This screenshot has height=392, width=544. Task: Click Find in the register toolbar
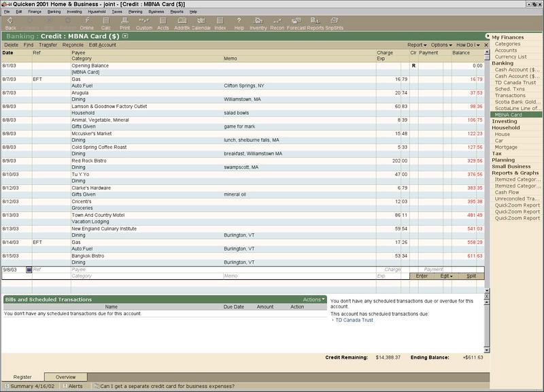tap(29, 45)
